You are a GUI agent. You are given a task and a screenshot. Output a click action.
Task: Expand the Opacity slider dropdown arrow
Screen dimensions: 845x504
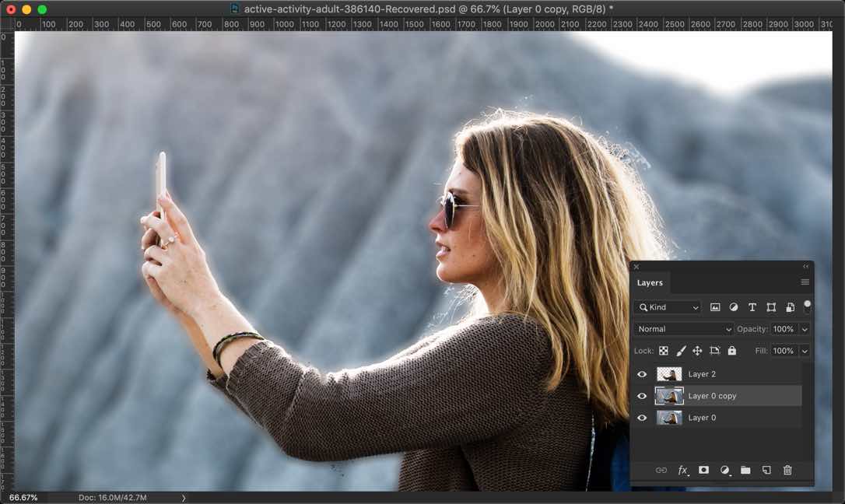[x=805, y=329]
